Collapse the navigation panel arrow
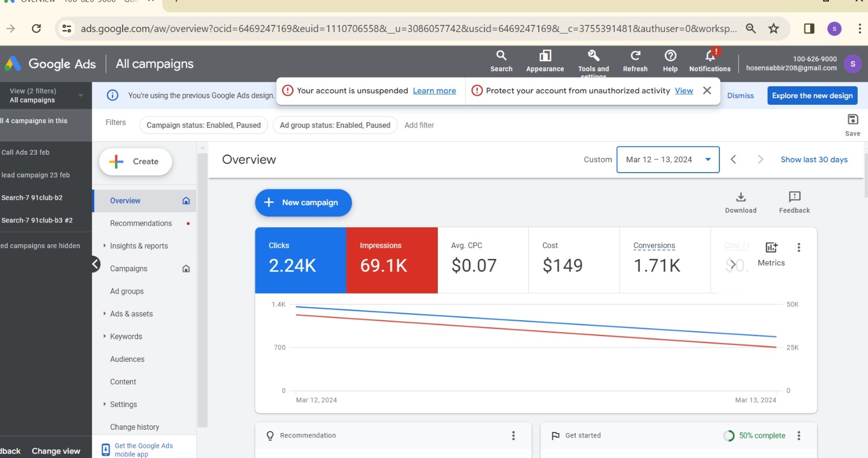868x458 pixels. point(95,264)
